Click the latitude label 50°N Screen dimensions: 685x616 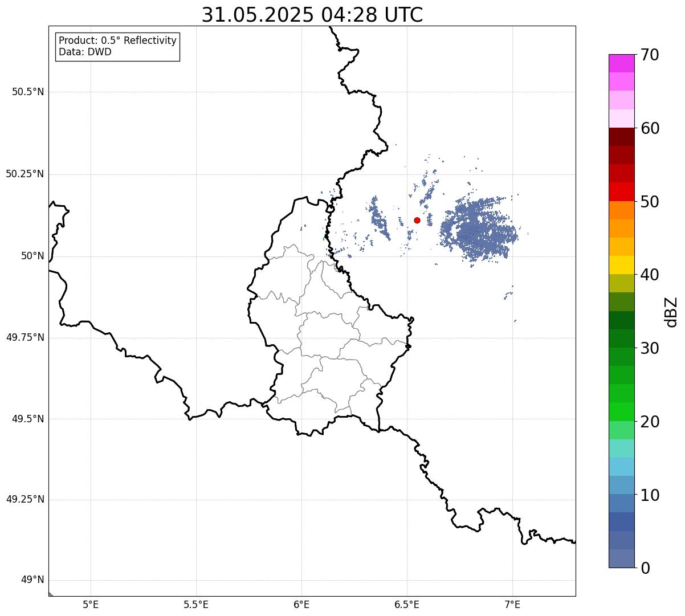(32, 256)
